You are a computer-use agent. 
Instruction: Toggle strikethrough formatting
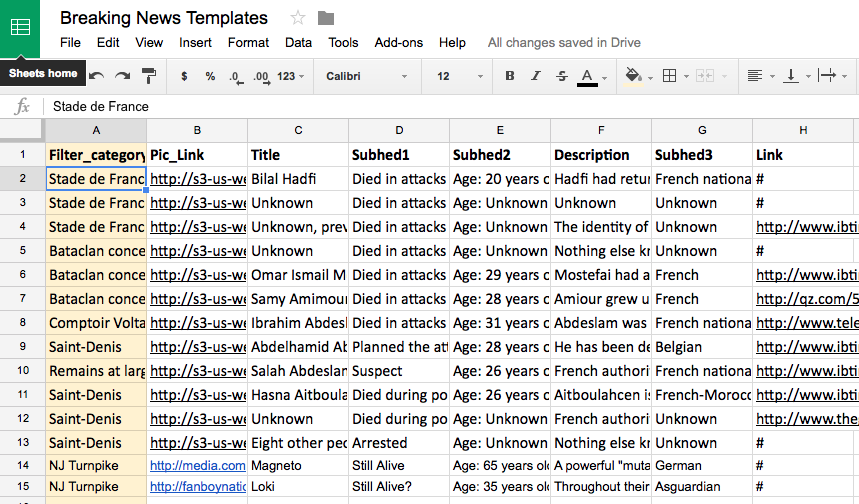coord(562,76)
